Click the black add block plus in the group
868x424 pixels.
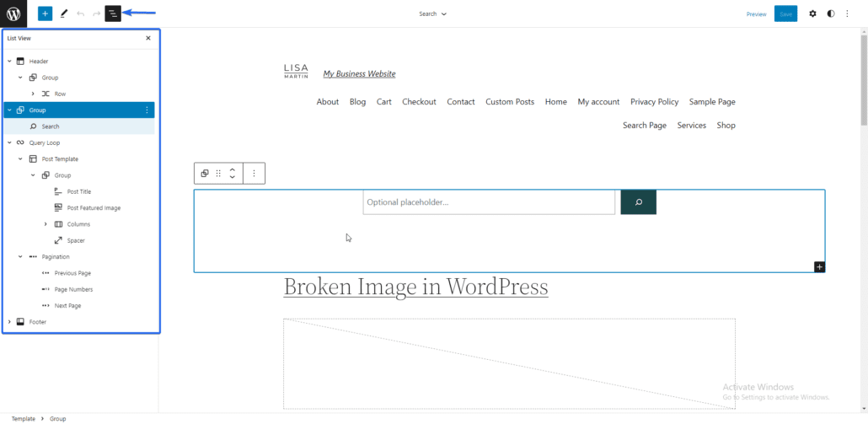coord(820,267)
